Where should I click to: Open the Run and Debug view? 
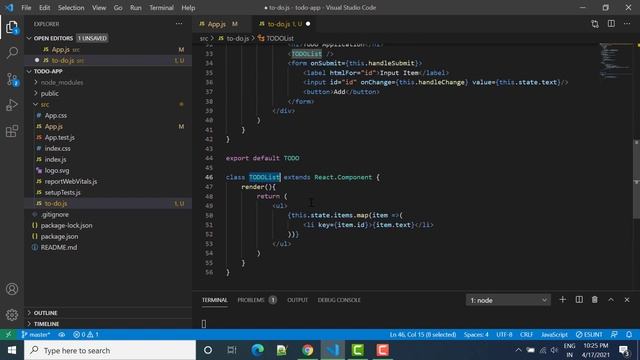pos(12,105)
